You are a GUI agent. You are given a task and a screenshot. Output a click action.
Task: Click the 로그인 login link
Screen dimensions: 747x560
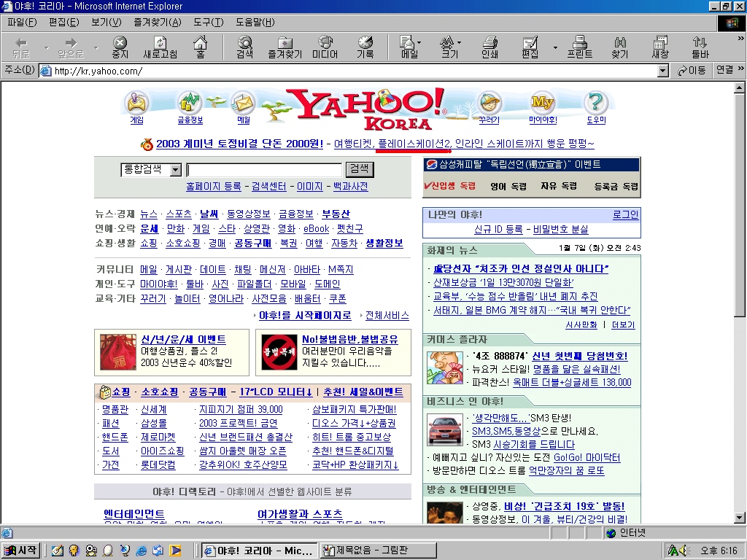coord(625,214)
